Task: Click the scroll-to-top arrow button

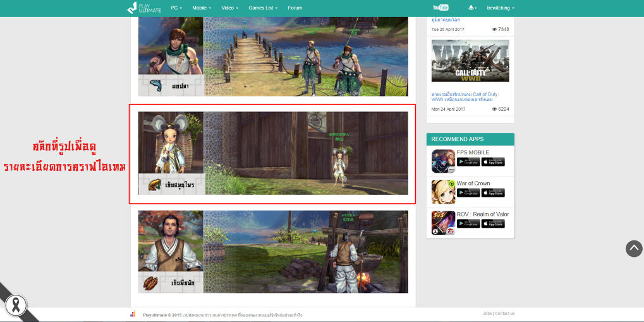Action: (633, 249)
